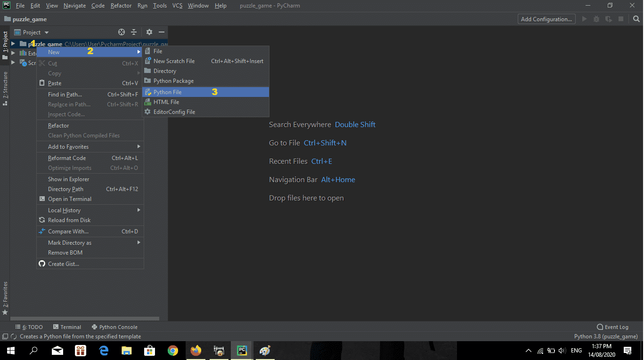Open the Event Log
This screenshot has width=644, height=360.
(x=612, y=327)
